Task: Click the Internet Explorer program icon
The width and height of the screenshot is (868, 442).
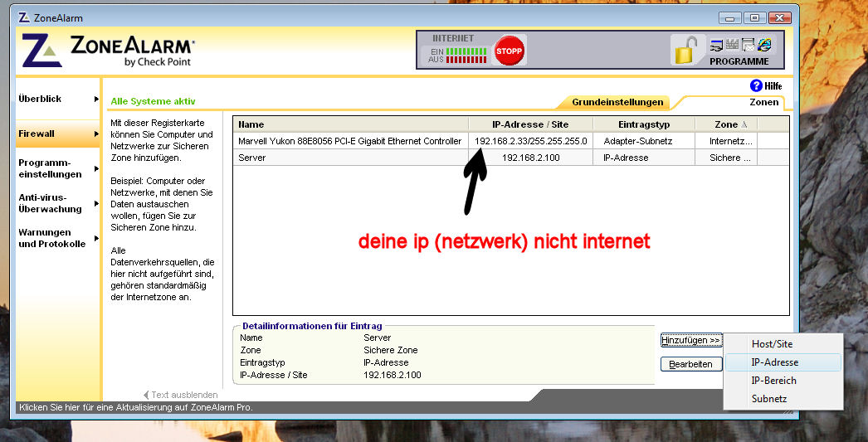Action: coord(764,44)
